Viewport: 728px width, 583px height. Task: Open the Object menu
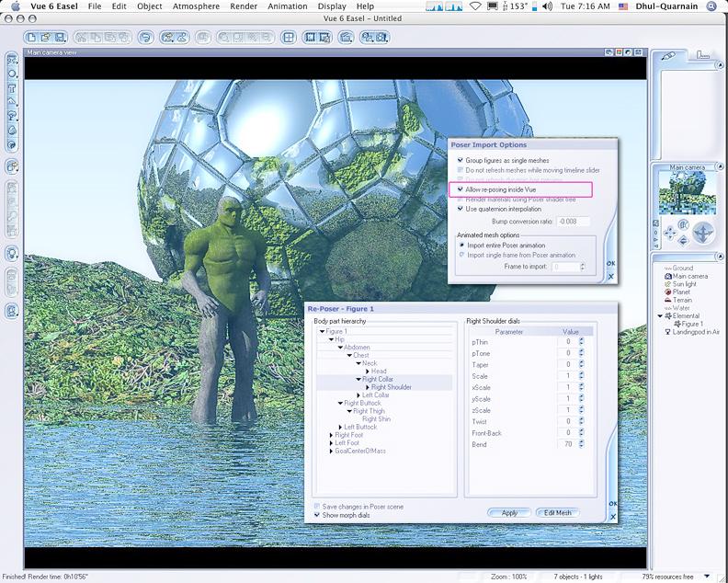150,6
